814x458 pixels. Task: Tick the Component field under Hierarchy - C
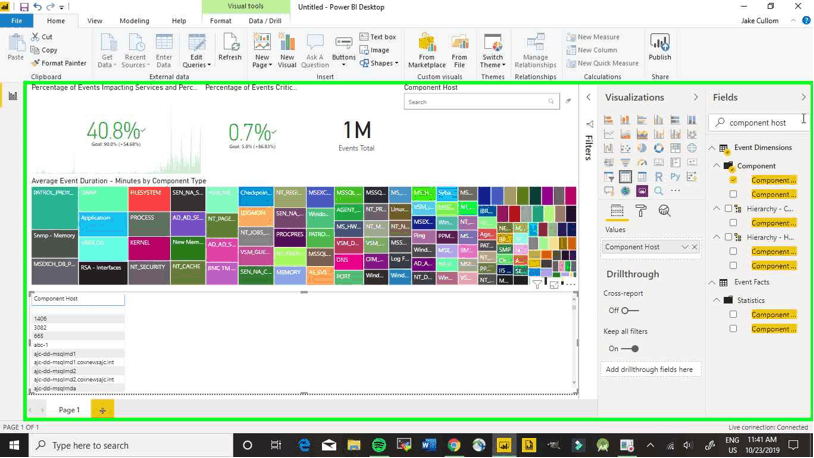pyautogui.click(x=733, y=223)
